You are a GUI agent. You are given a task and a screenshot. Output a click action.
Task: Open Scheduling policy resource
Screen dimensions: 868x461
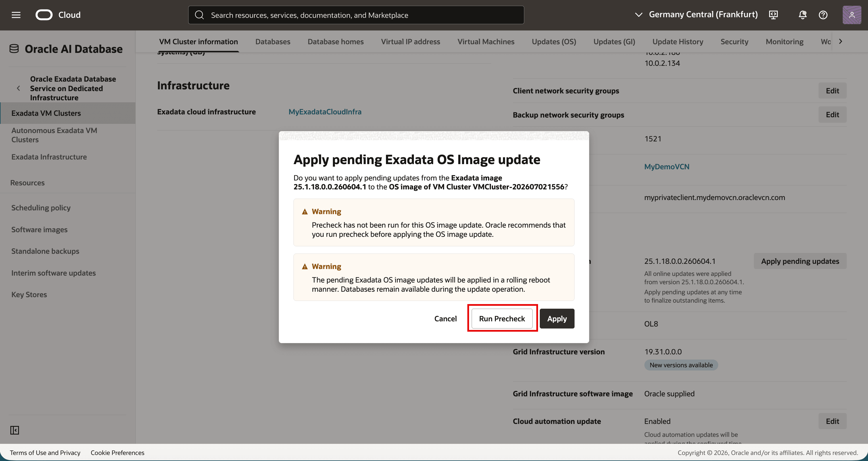(x=41, y=208)
